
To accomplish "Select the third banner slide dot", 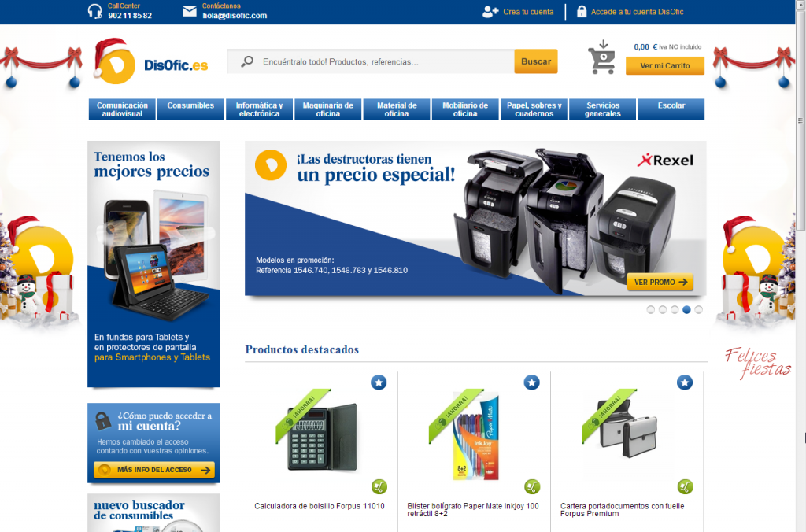I will click(675, 309).
